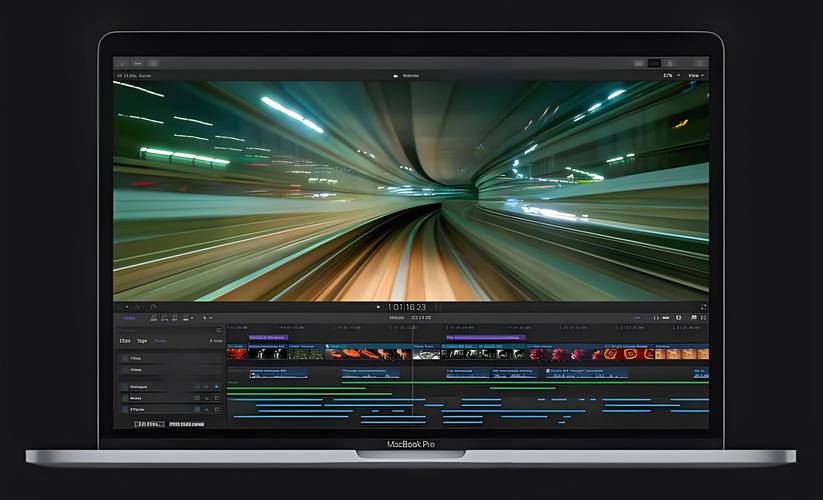Toggle the Effects role checkbox
Viewport: 823px width, 500px height.
(x=125, y=409)
